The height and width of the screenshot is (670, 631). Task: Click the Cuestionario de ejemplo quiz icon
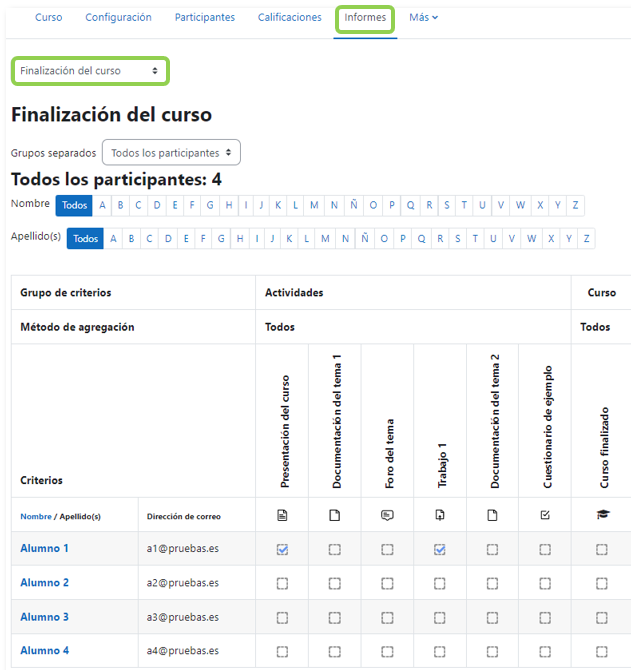coord(545,515)
